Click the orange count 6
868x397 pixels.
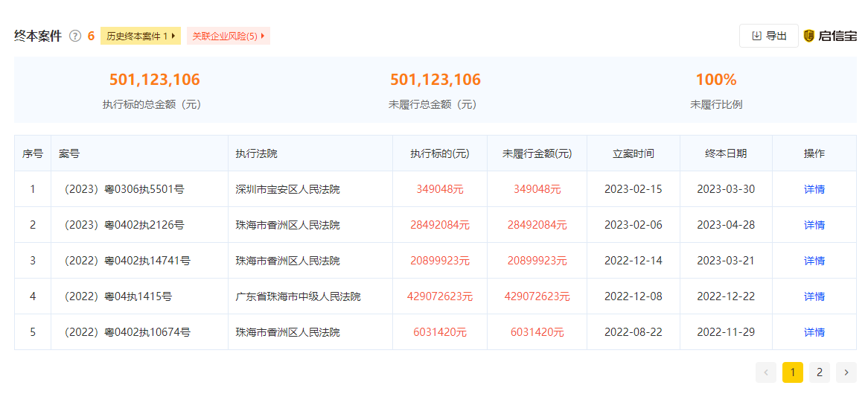(91, 36)
